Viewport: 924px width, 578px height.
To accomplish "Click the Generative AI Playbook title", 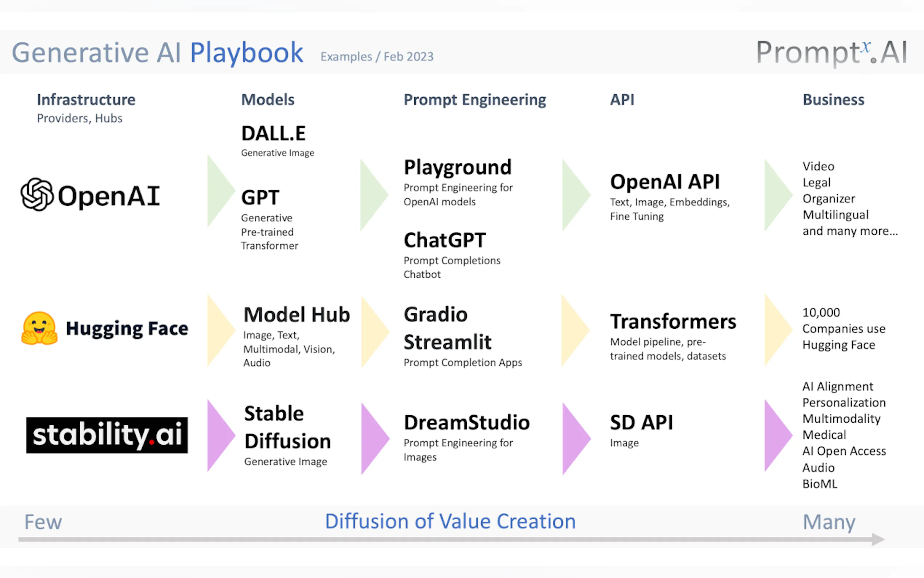I will click(x=158, y=52).
